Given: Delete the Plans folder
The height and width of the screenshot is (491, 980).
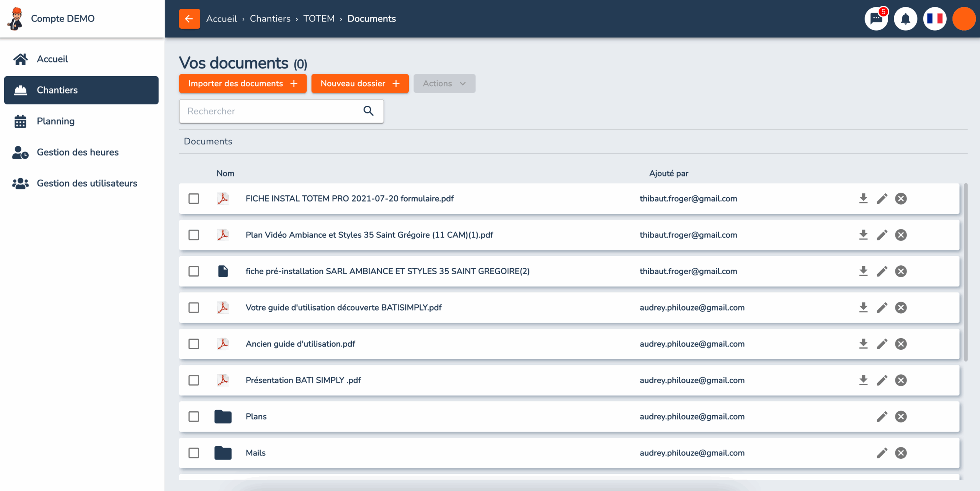Looking at the screenshot, I should 901,417.
